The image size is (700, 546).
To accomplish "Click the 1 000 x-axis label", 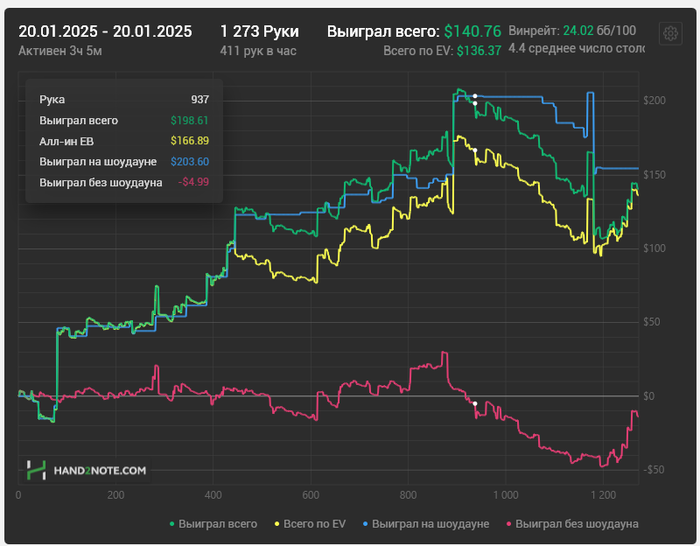I will coord(506,495).
